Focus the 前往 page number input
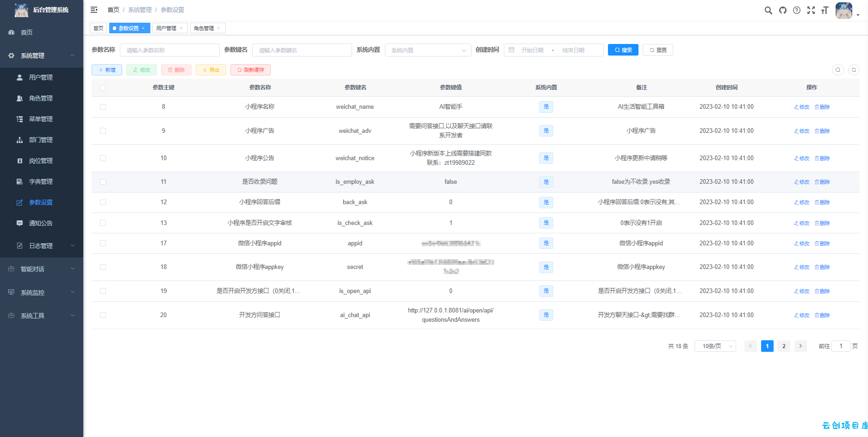The width and height of the screenshot is (868, 437). [x=841, y=346]
